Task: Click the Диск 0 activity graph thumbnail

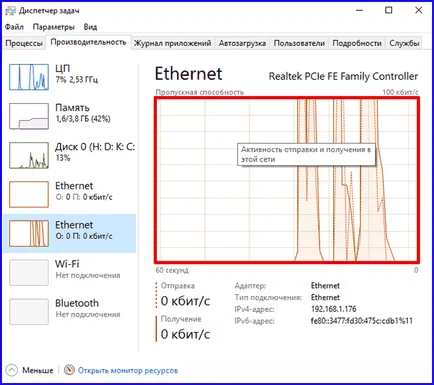Action: (x=29, y=155)
